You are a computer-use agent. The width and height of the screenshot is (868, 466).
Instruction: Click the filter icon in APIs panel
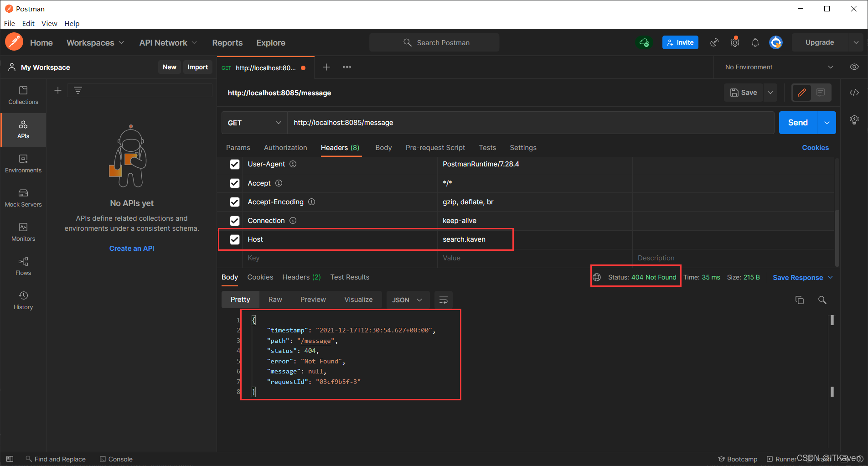pos(78,90)
